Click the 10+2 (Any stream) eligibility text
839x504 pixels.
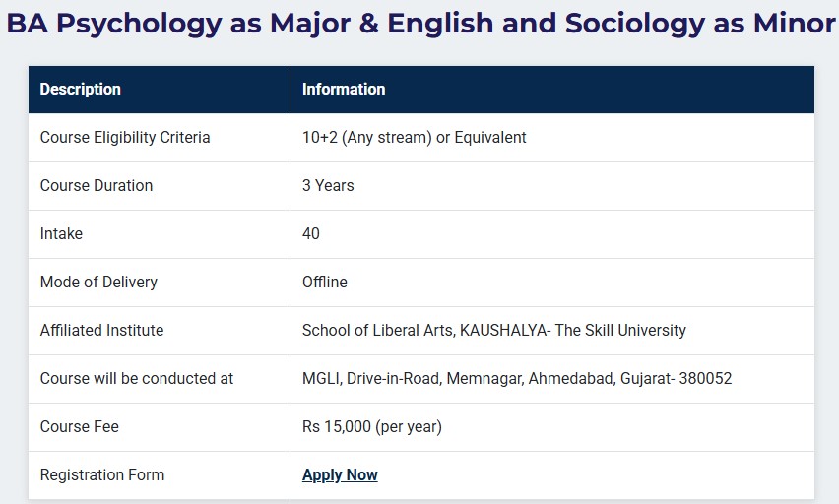414,138
